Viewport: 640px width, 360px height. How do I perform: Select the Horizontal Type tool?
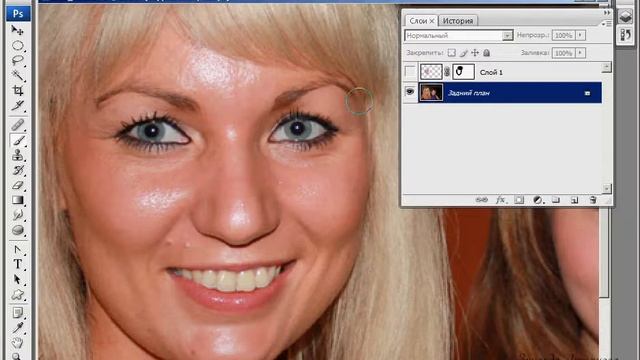[18, 264]
